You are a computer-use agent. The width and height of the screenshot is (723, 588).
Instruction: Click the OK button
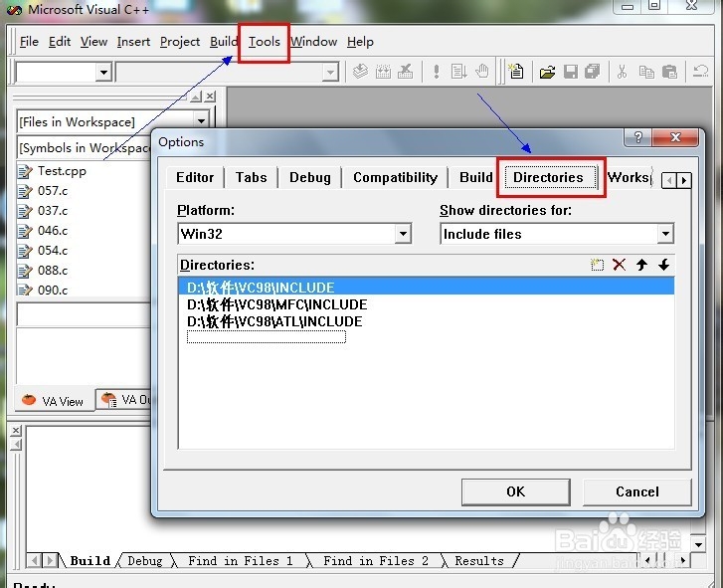[x=515, y=491]
